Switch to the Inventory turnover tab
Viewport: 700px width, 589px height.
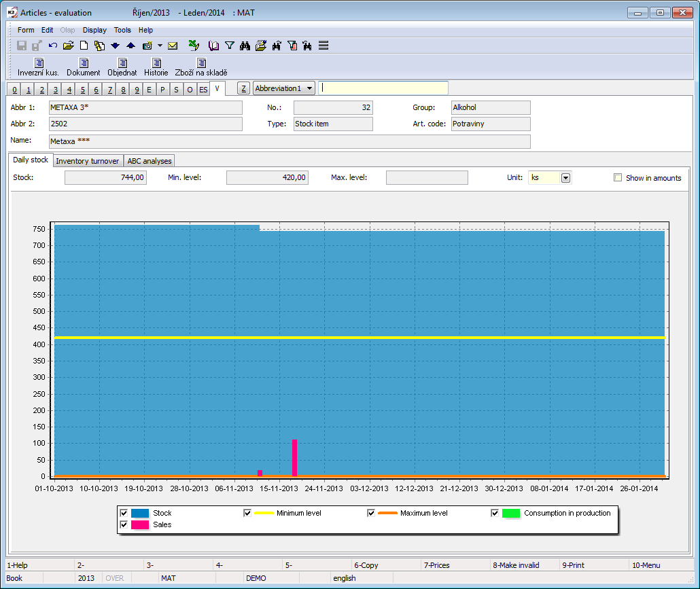(x=88, y=161)
